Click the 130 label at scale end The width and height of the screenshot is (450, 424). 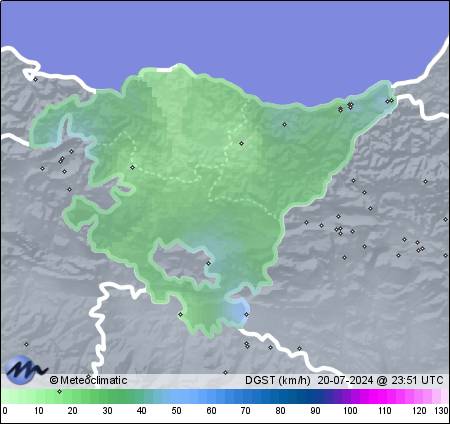pos(441,411)
